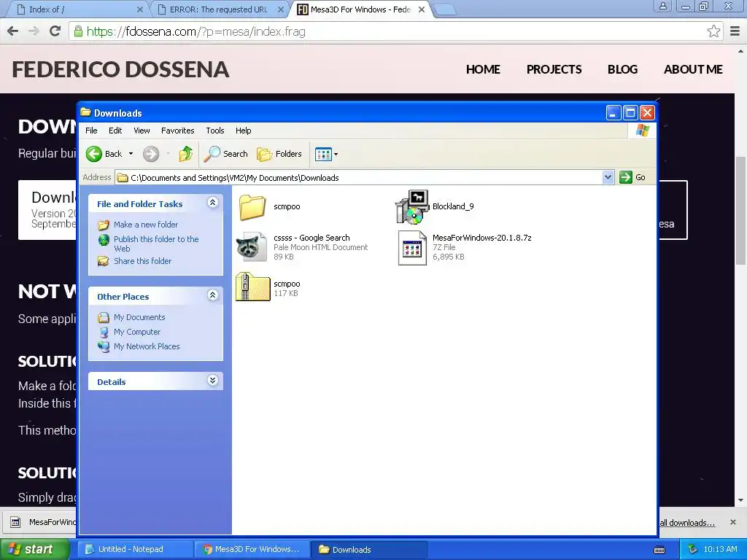This screenshot has width=747, height=560.
Task: Click Publish this folder to the Web
Action: [x=156, y=244]
